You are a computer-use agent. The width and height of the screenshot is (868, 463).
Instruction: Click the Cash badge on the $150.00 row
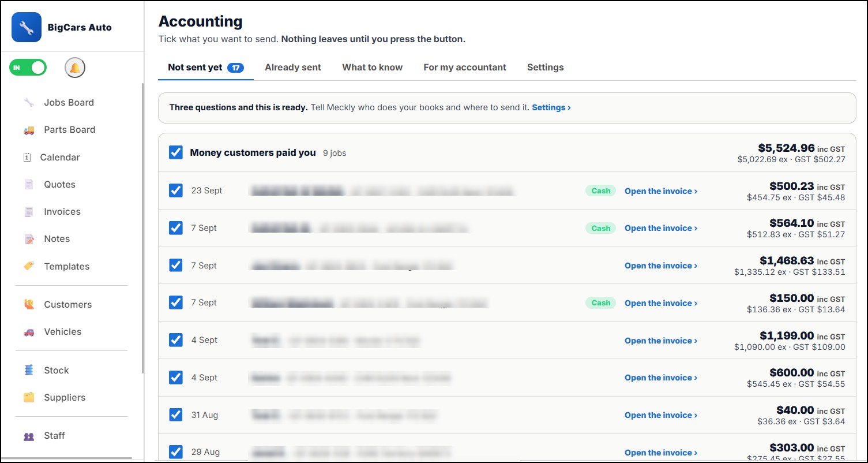[x=601, y=303]
